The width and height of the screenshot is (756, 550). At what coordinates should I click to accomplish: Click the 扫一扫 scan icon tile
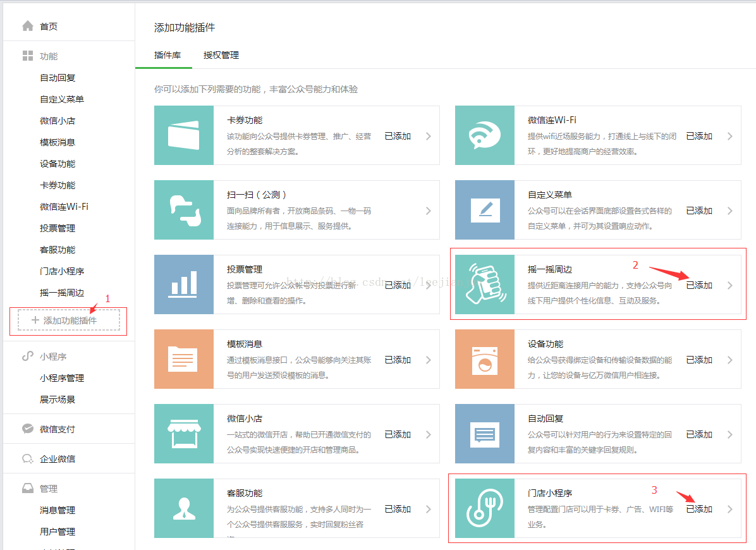click(x=184, y=210)
